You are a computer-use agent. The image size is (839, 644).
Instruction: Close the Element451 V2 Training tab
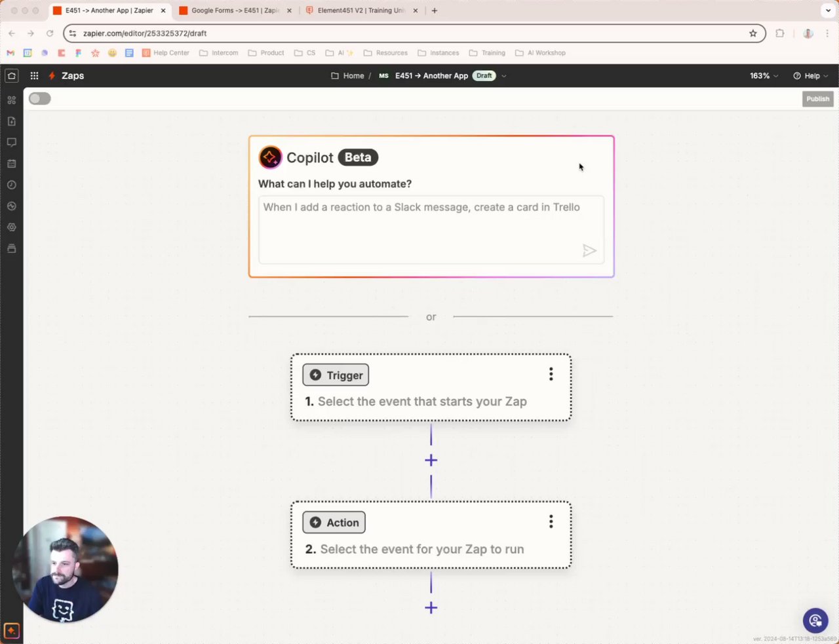415,10
